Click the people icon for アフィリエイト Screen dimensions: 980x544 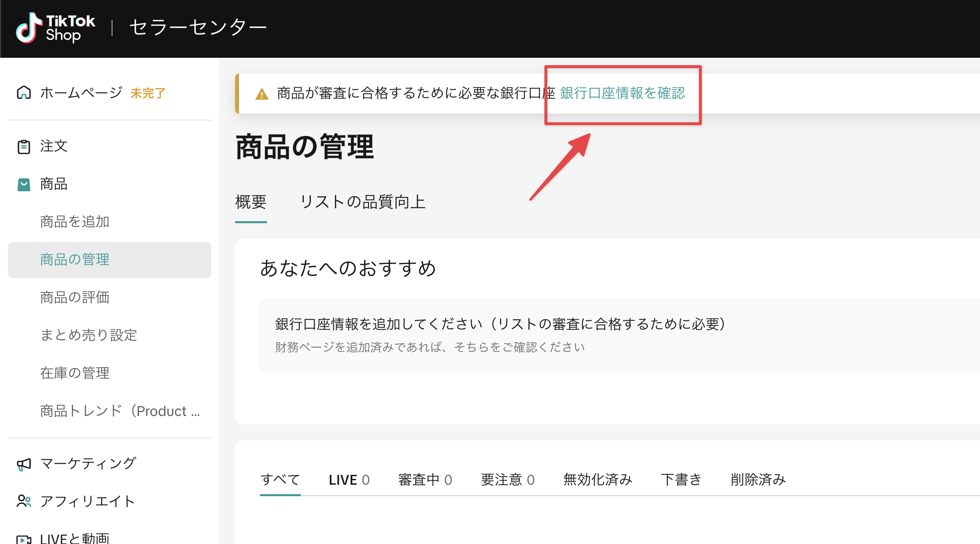23,501
